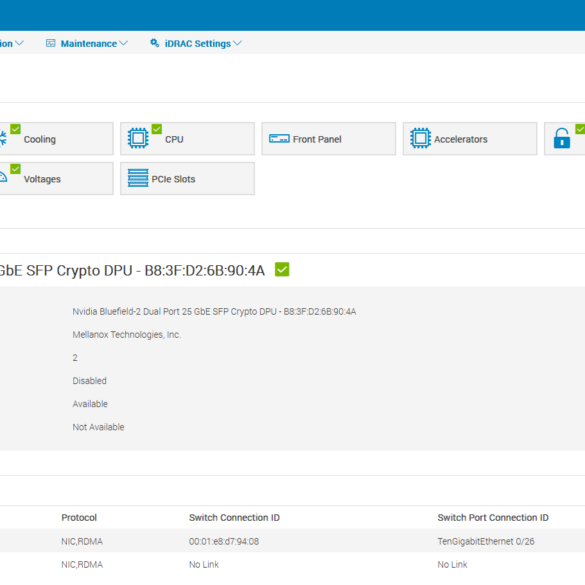
Task: Click the green checkmark on CPU tile
Action: (157, 129)
